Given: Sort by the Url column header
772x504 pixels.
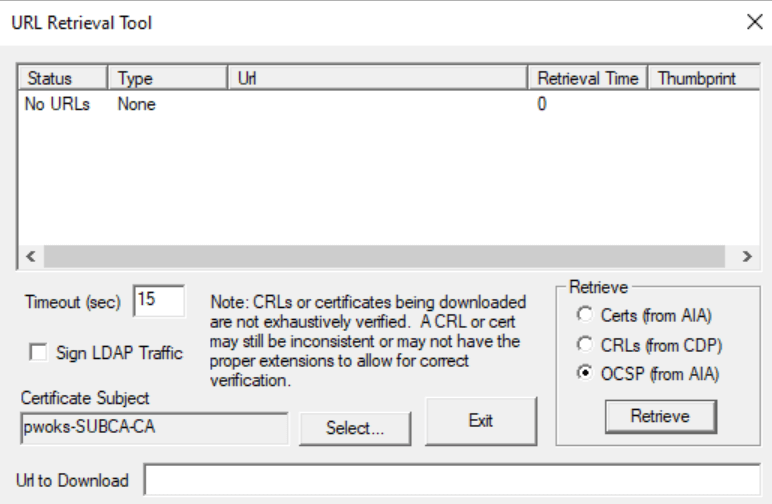Looking at the screenshot, I should point(378,78).
